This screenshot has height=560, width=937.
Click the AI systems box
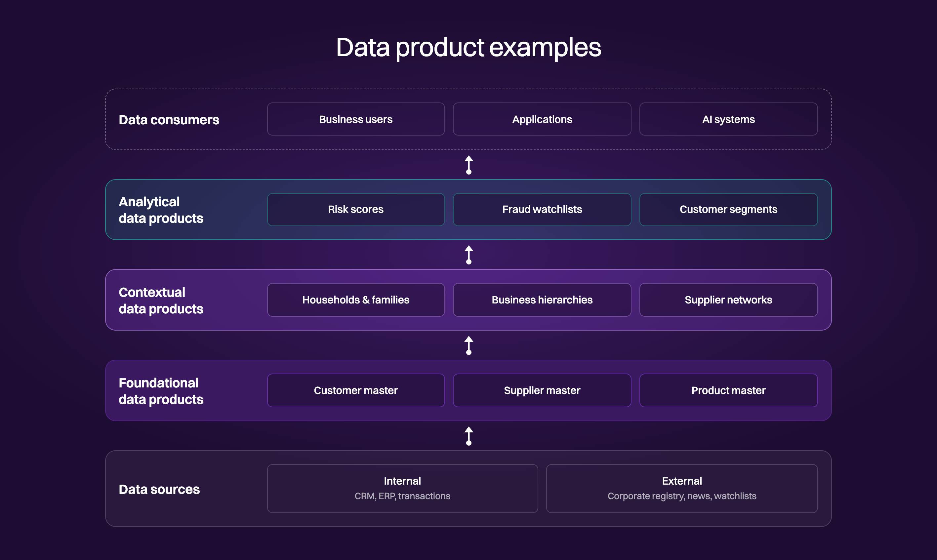728,119
